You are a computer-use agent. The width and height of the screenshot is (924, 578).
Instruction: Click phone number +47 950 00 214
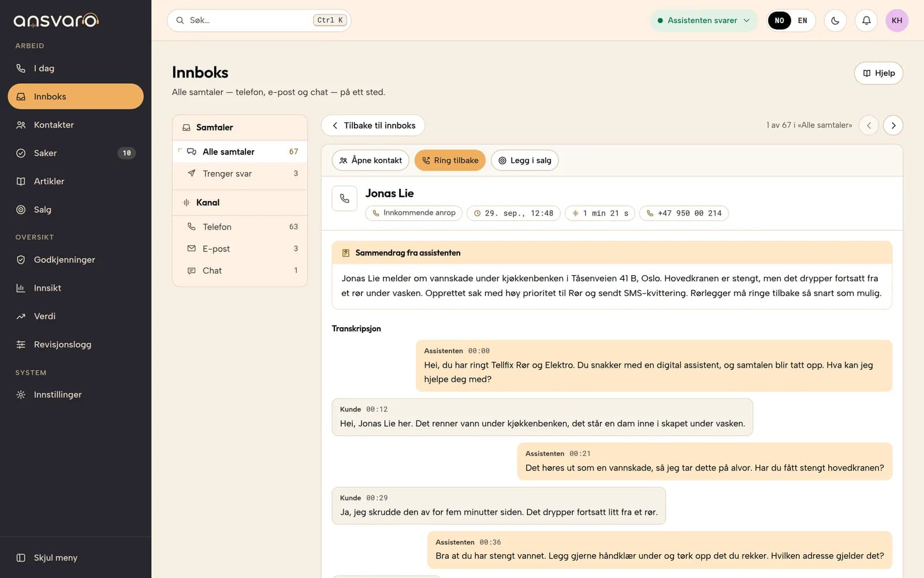(x=684, y=213)
